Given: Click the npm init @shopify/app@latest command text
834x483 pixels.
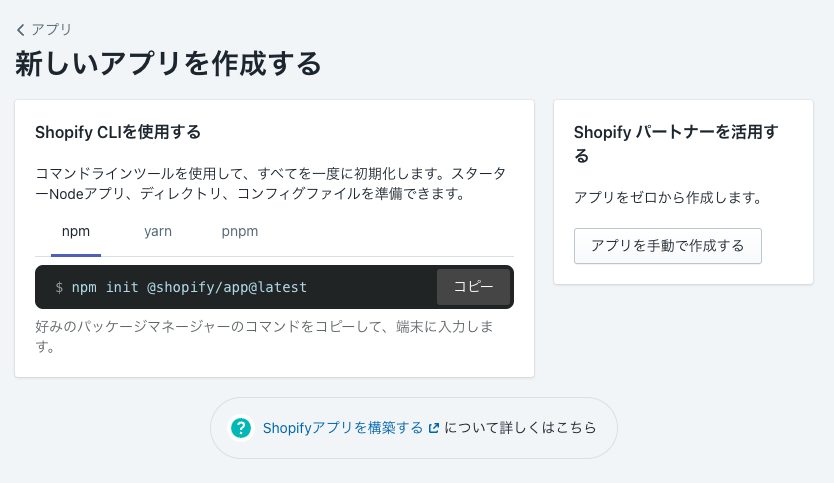Looking at the screenshot, I should tap(189, 287).
